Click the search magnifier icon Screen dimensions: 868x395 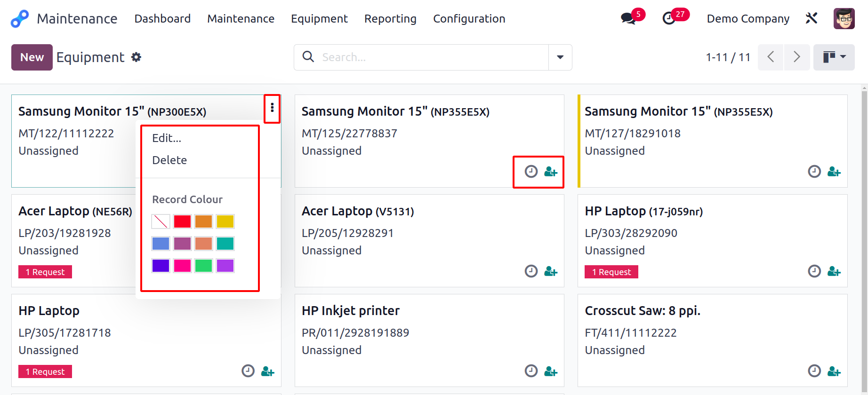tap(308, 57)
